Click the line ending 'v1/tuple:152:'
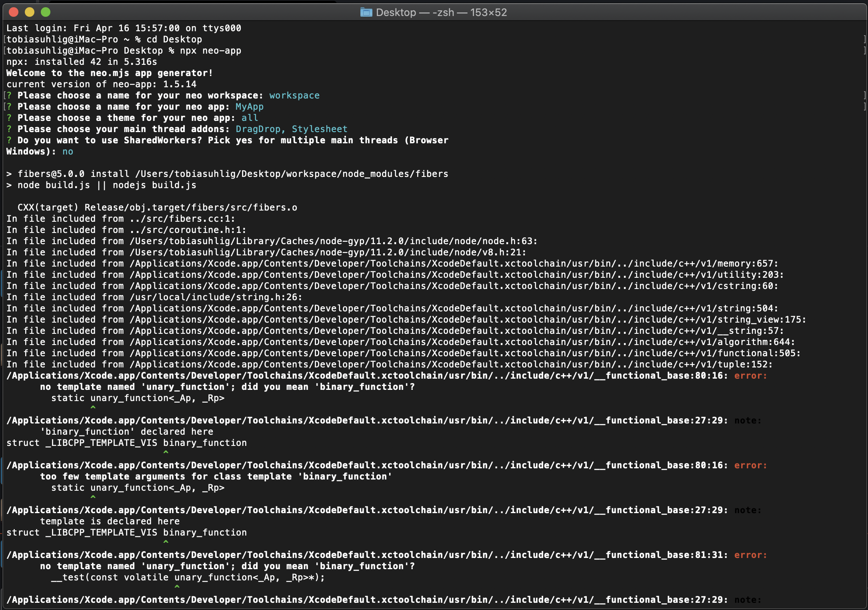Screen dimensions: 868x610 (x=390, y=364)
